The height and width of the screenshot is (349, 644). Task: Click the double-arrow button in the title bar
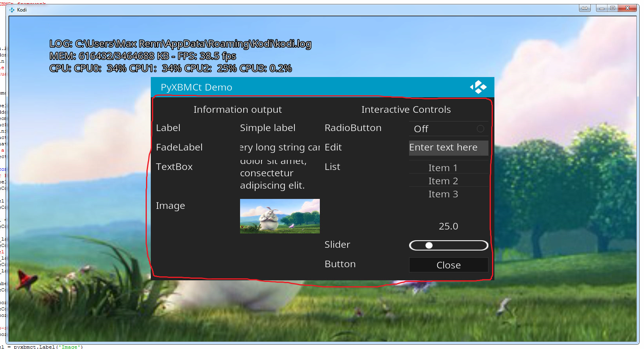coord(585,8)
